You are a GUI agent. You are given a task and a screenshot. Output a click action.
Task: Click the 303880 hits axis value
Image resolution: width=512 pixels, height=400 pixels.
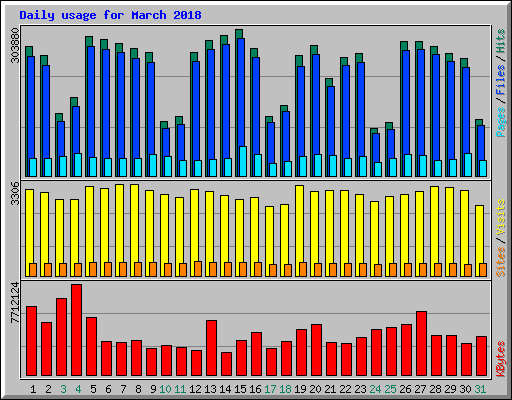[15, 45]
